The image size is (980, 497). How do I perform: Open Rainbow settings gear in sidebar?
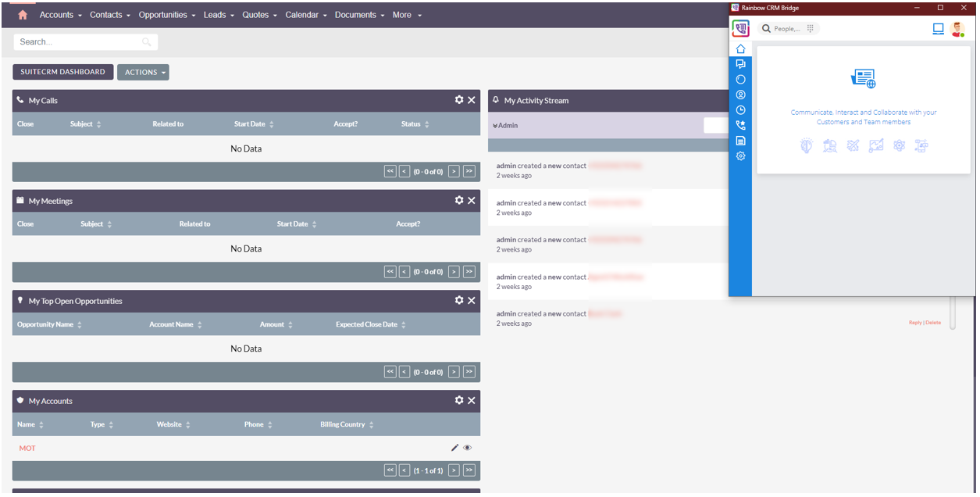click(x=740, y=156)
